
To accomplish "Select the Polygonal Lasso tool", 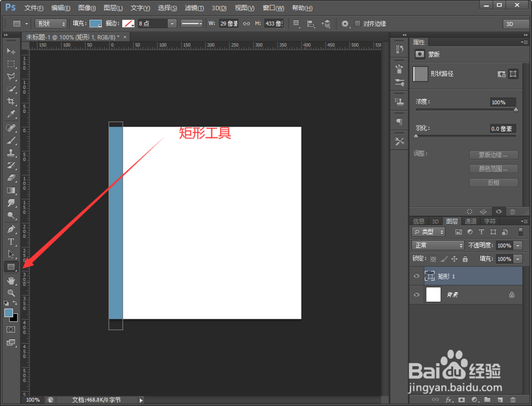I will [11, 77].
